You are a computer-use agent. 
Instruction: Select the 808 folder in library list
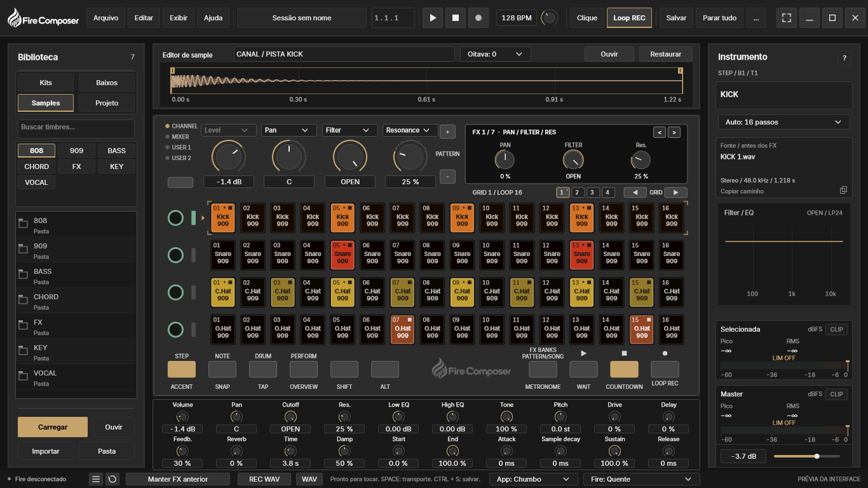click(x=76, y=225)
